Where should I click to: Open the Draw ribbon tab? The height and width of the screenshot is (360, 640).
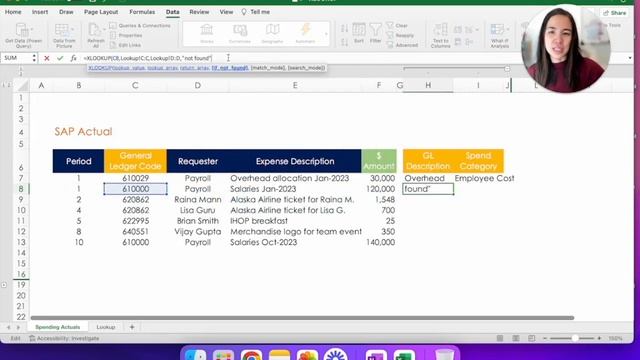coord(66,12)
